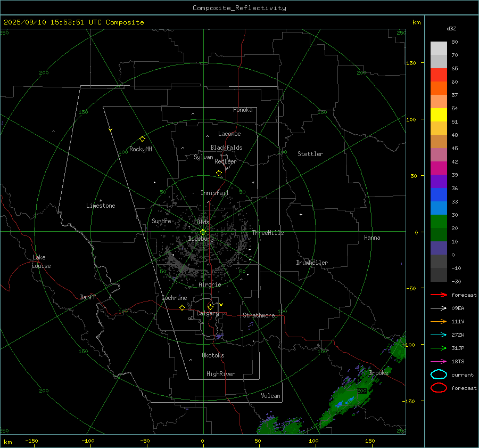The width and height of the screenshot is (479, 448).
Task: Click the Vulcan city label
Action: [270, 396]
